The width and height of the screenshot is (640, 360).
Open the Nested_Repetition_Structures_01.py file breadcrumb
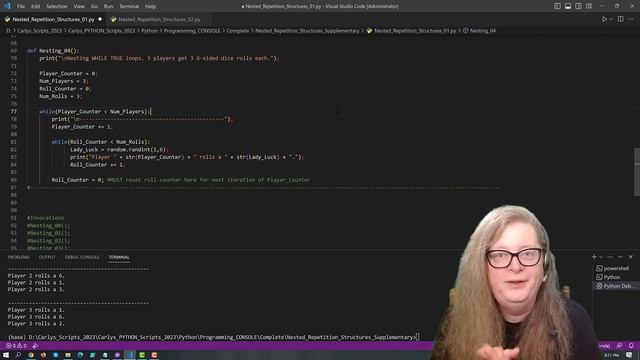coord(411,31)
